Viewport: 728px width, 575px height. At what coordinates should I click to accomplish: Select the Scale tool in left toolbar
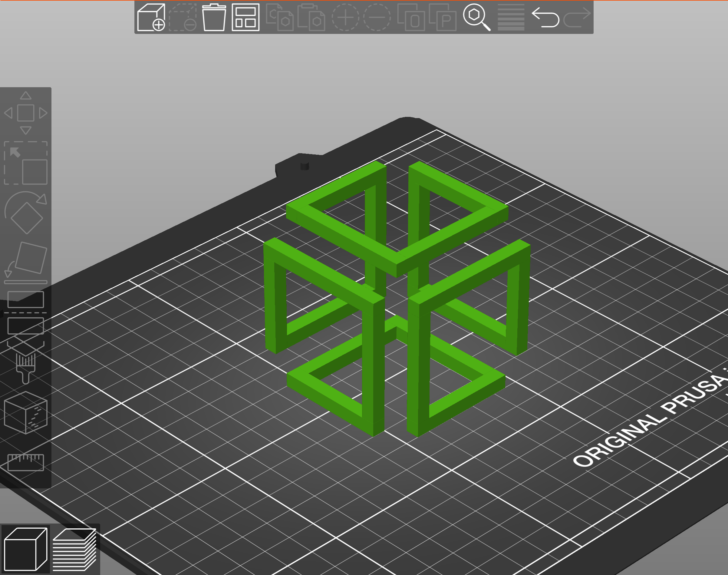click(26, 163)
